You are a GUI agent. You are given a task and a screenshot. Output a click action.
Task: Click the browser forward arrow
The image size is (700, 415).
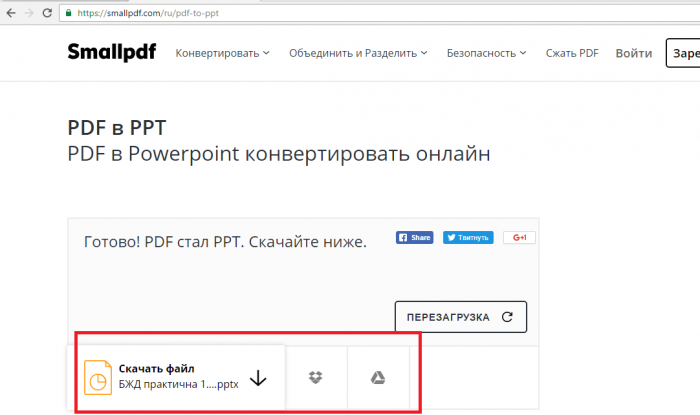click(27, 14)
